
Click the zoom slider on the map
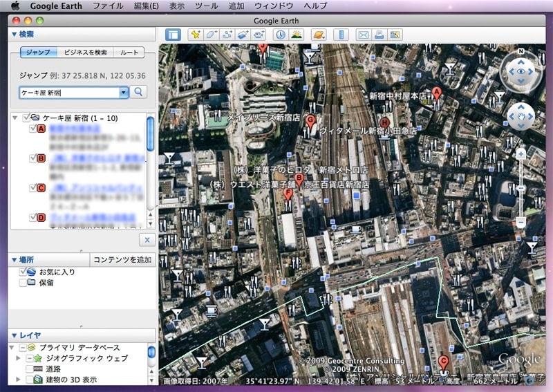click(521, 188)
